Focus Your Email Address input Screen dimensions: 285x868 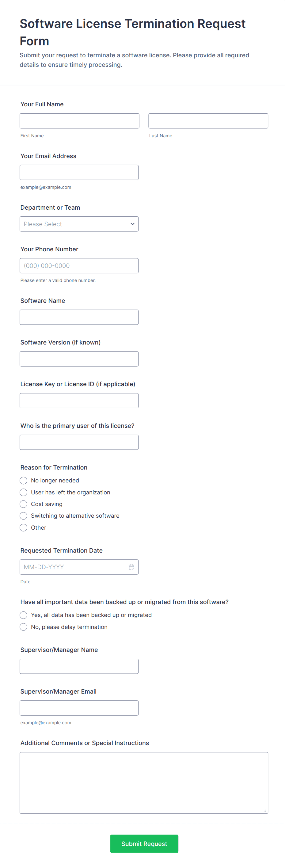tap(79, 173)
